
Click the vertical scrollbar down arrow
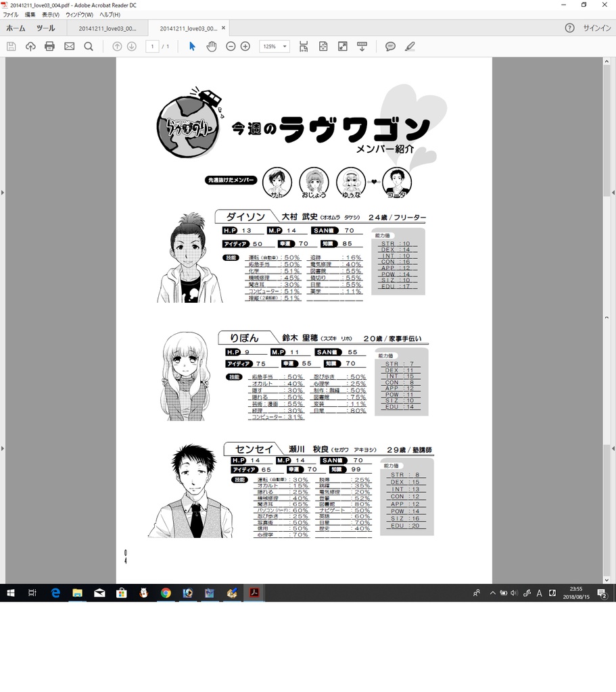coord(607,580)
